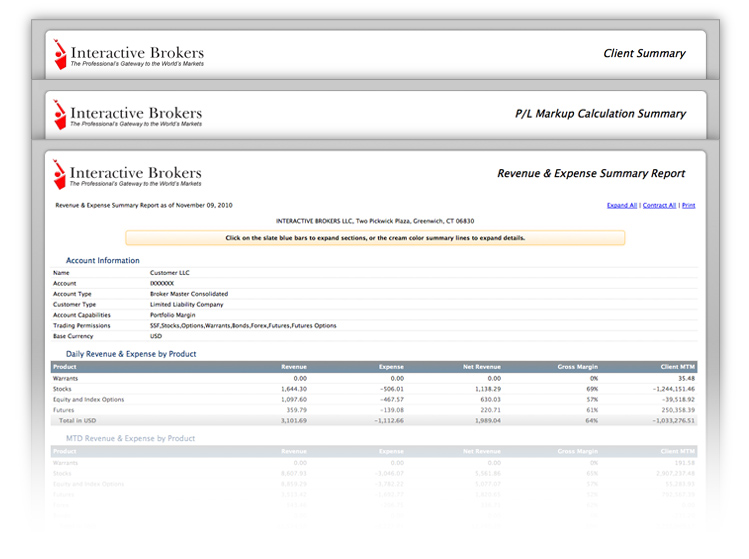The width and height of the screenshot is (749, 559).
Task: Click Stocks Client MTM value -1,244,151.46
Action: coord(674,389)
